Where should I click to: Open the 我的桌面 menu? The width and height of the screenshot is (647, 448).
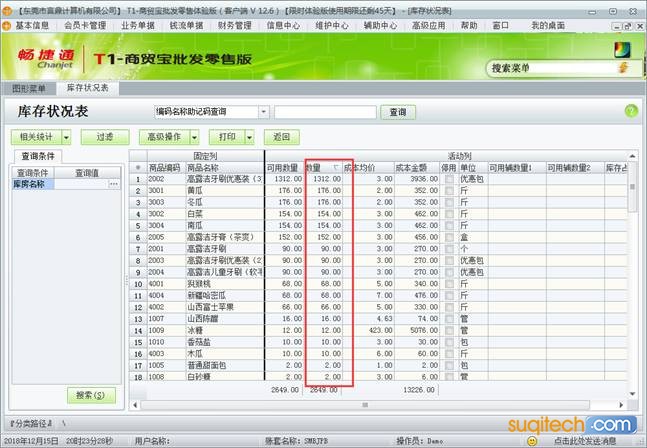click(x=548, y=26)
